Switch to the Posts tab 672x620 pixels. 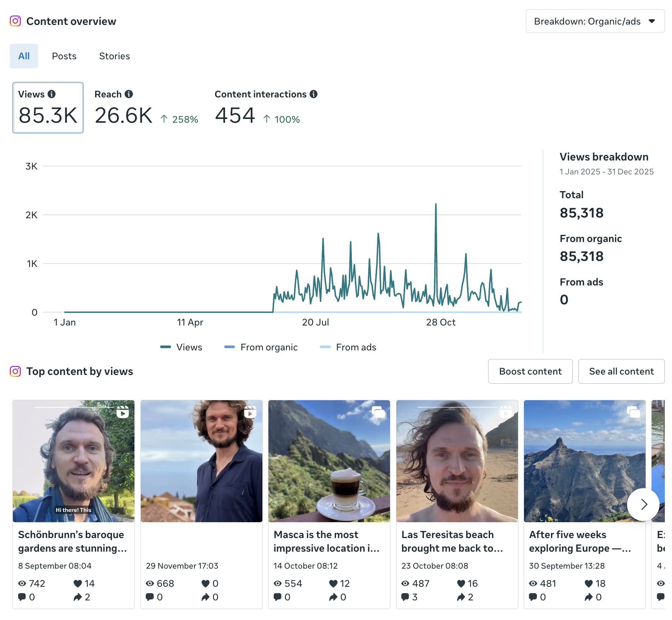[64, 56]
